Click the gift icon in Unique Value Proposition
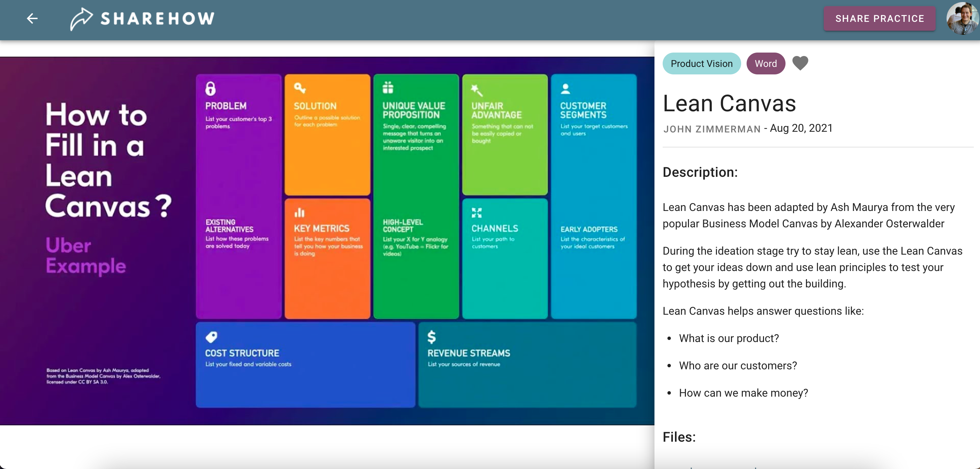The height and width of the screenshot is (469, 980). click(388, 88)
